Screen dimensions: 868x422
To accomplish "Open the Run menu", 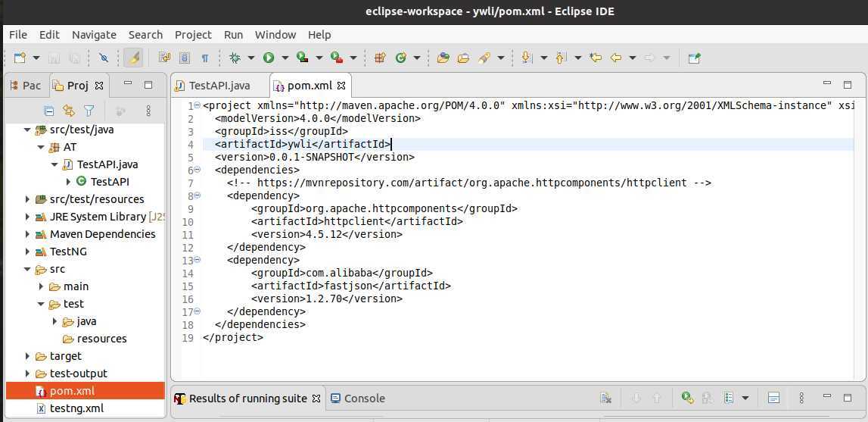I will click(234, 34).
